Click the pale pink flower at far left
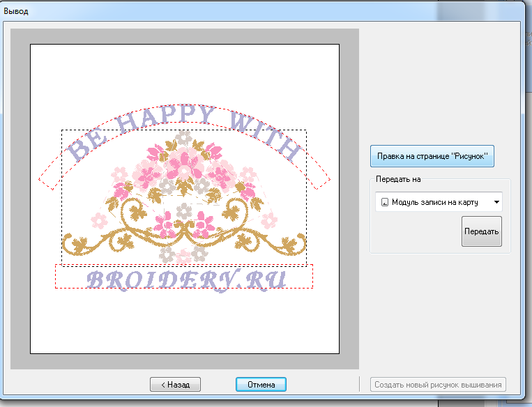Viewport: 532px width, 407px height. coord(98,220)
